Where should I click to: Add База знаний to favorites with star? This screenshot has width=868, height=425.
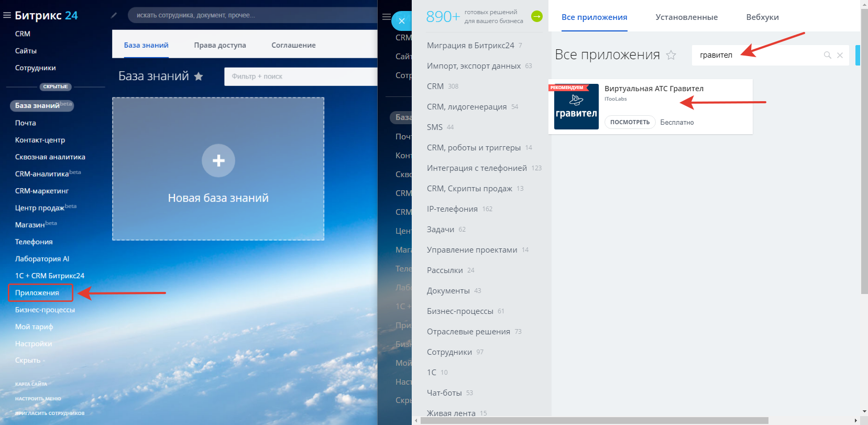pos(199,77)
